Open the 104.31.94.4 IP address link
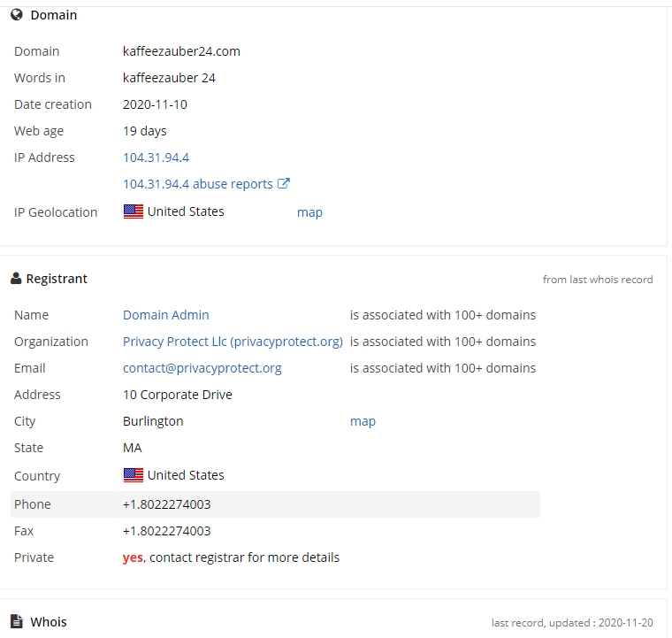The width and height of the screenshot is (672, 638). pyautogui.click(x=156, y=158)
